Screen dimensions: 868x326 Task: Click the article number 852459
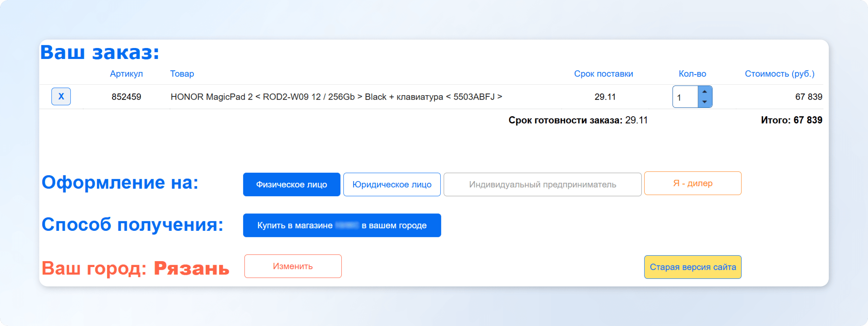(126, 97)
